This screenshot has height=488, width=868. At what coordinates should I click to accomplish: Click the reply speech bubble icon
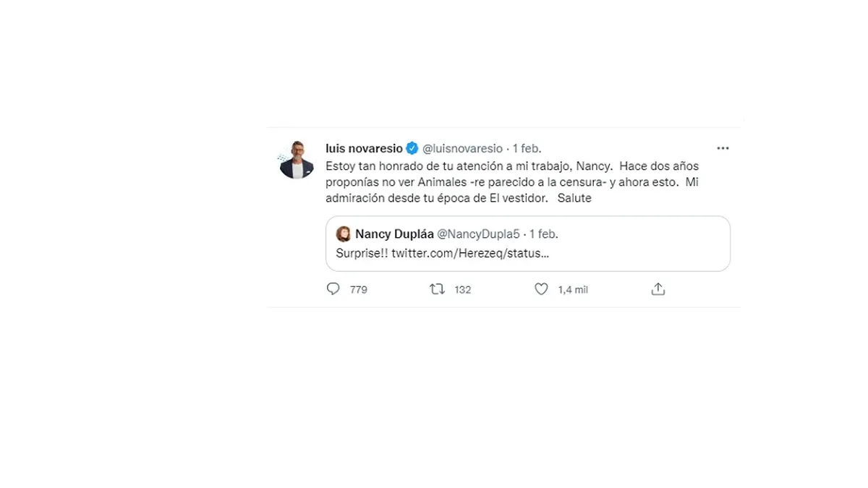(x=333, y=289)
